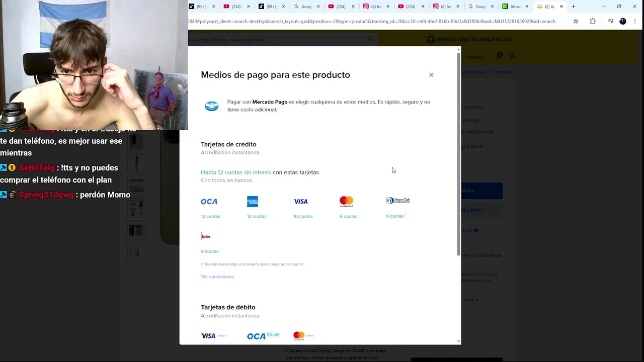Click the Mastercard credit card logo
644x362 pixels.
346,202
